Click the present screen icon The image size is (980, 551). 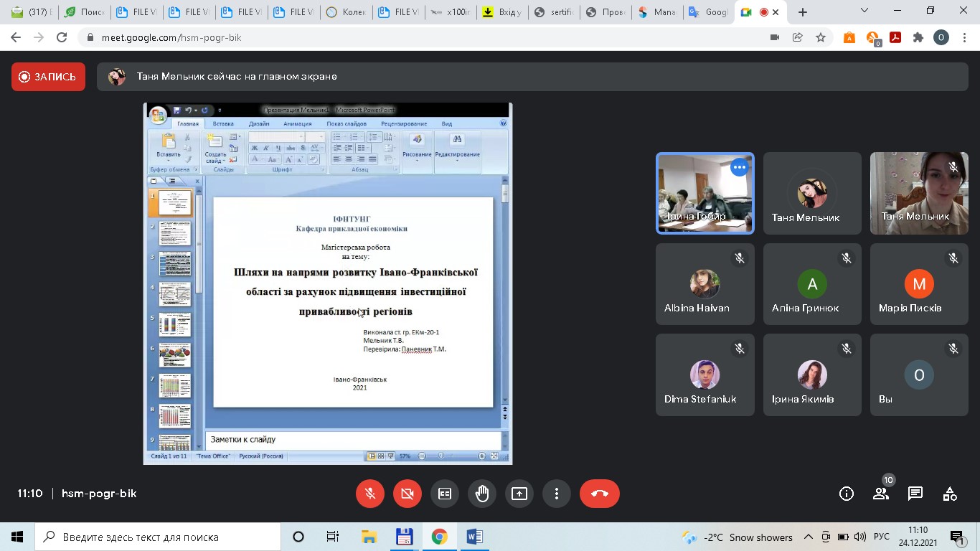click(519, 494)
